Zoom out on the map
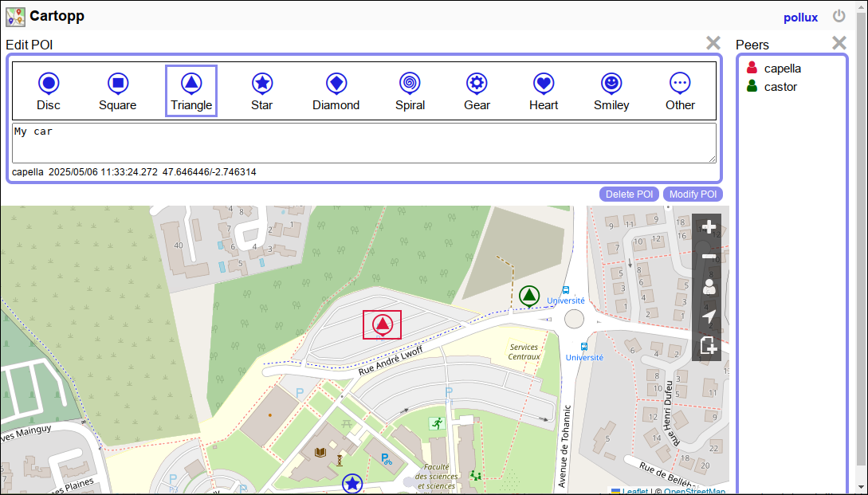Screen dimensions: 868x495 (708, 257)
